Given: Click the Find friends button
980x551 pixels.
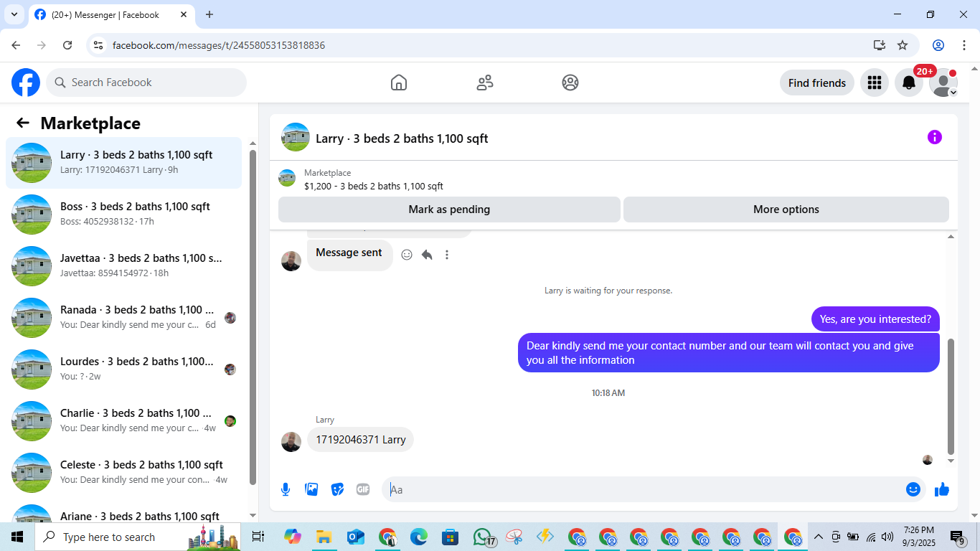Looking at the screenshot, I should pyautogui.click(x=817, y=83).
